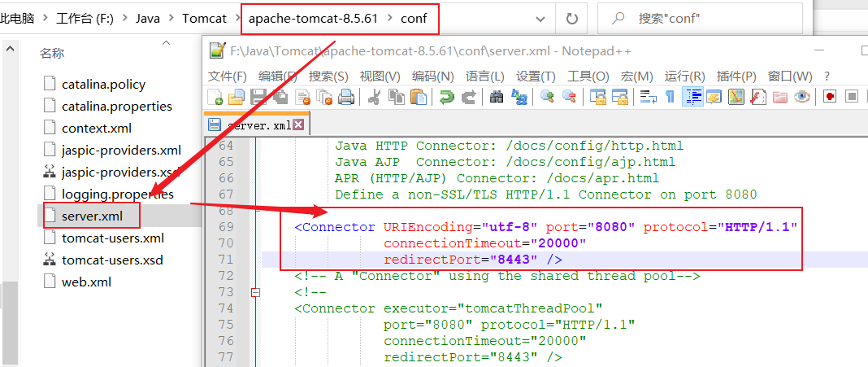868x367 pixels.
Task: Open the 编码(N) encoding menu
Action: 432,76
